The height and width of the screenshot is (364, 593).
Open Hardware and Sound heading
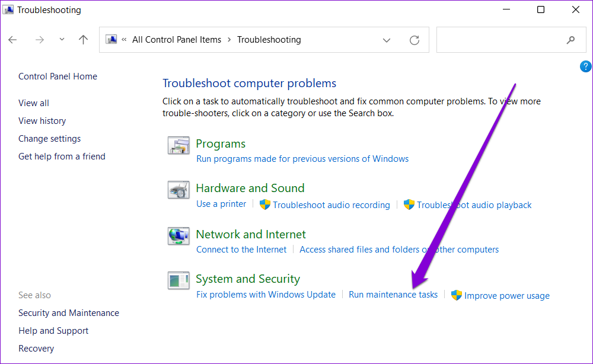250,188
